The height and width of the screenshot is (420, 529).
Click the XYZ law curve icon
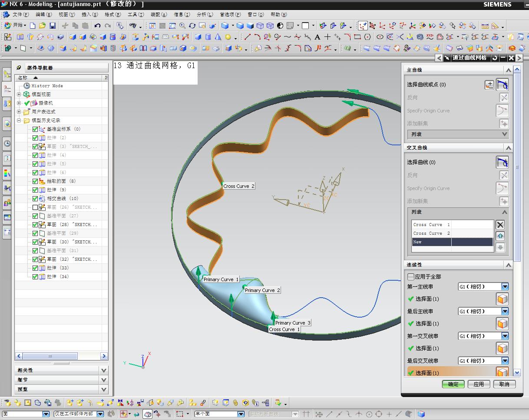[430, 37]
